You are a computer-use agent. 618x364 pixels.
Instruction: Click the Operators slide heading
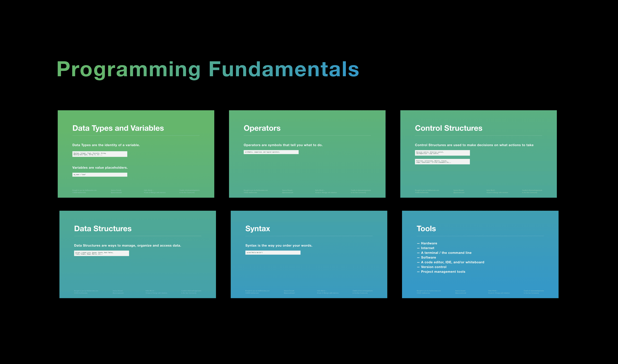(262, 128)
